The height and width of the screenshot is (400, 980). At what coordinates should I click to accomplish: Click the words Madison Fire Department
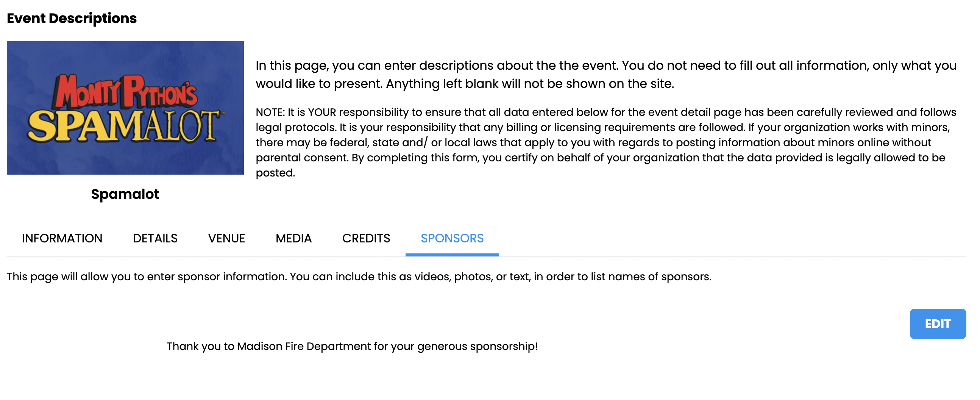304,346
